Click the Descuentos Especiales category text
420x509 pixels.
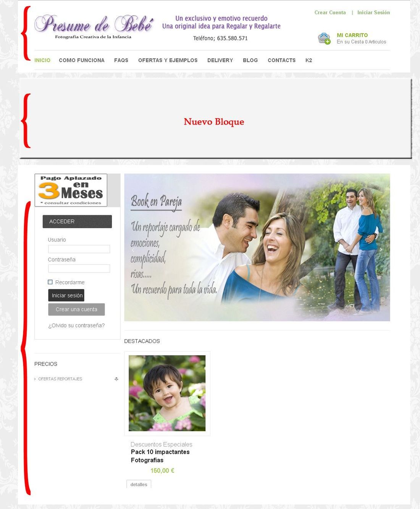pos(162,445)
